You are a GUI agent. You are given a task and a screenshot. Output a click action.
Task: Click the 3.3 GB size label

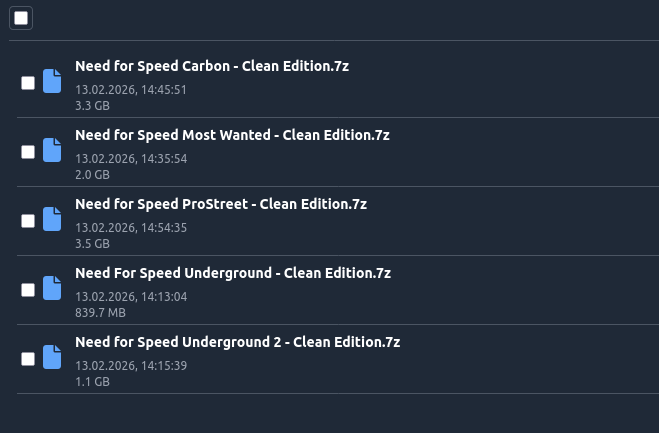click(92, 104)
